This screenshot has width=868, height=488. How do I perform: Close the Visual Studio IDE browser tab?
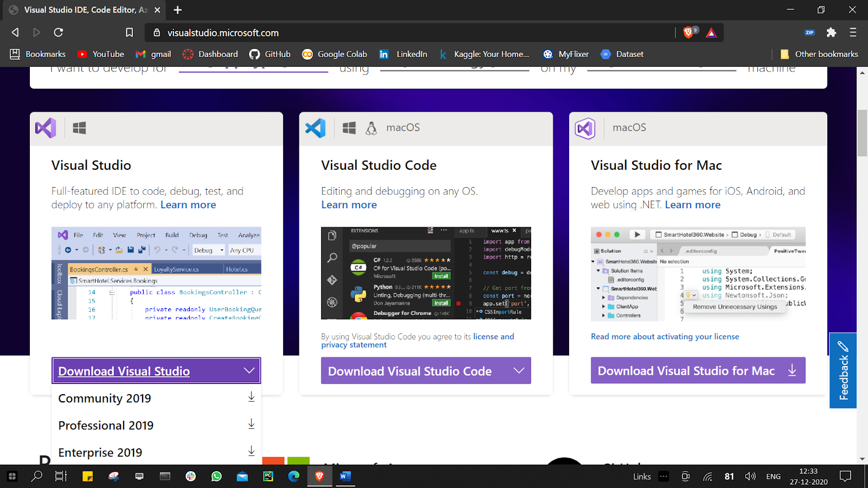pyautogui.click(x=157, y=10)
